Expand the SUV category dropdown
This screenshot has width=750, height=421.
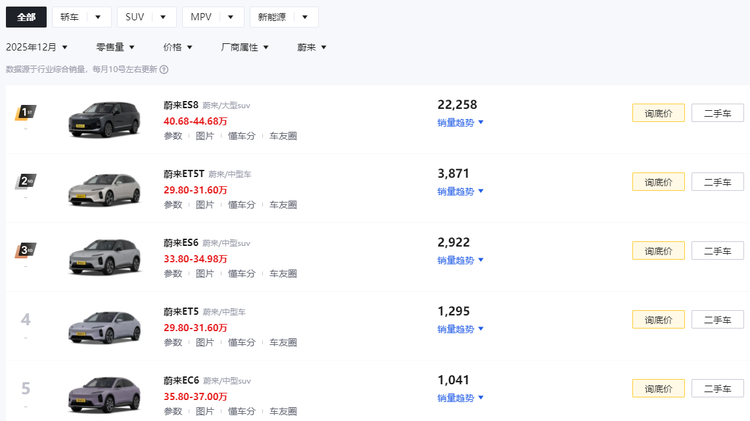[145, 17]
